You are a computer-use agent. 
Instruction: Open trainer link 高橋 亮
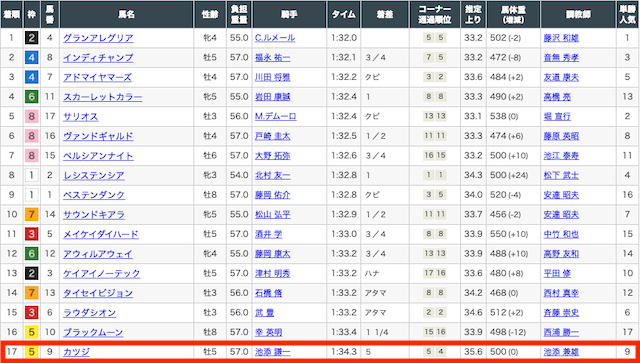click(557, 97)
